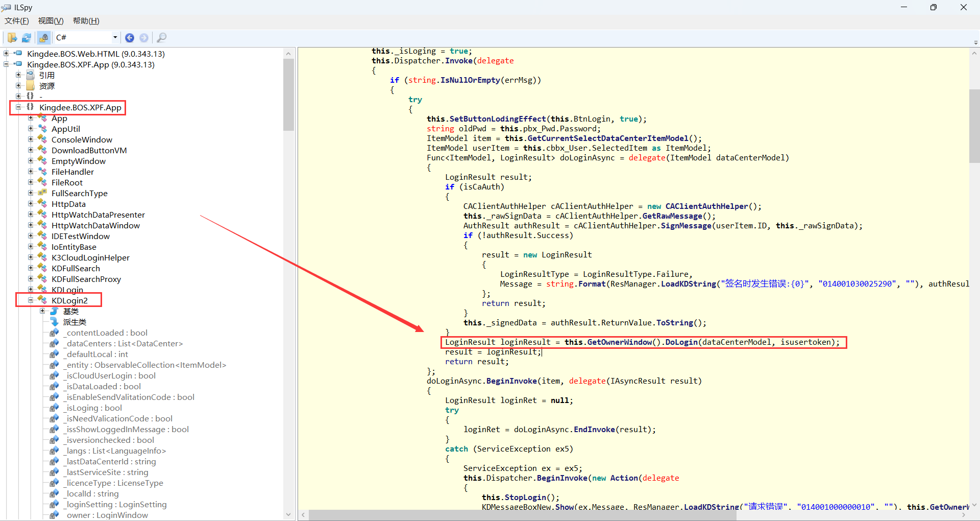The height and width of the screenshot is (521, 980).
Task: Click the code view scroll-right arrow
Action: [964, 515]
